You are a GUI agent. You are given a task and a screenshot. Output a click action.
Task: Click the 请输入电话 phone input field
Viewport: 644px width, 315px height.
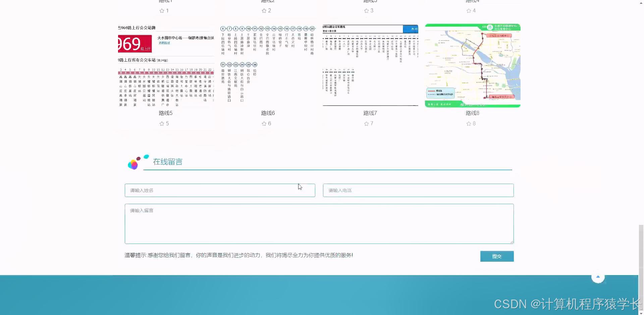[x=418, y=190]
